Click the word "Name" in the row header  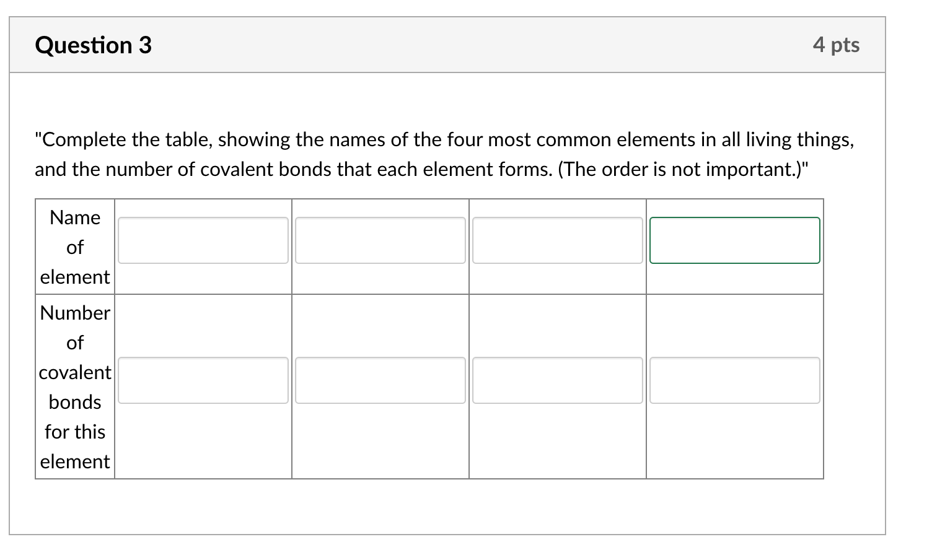pos(75,217)
